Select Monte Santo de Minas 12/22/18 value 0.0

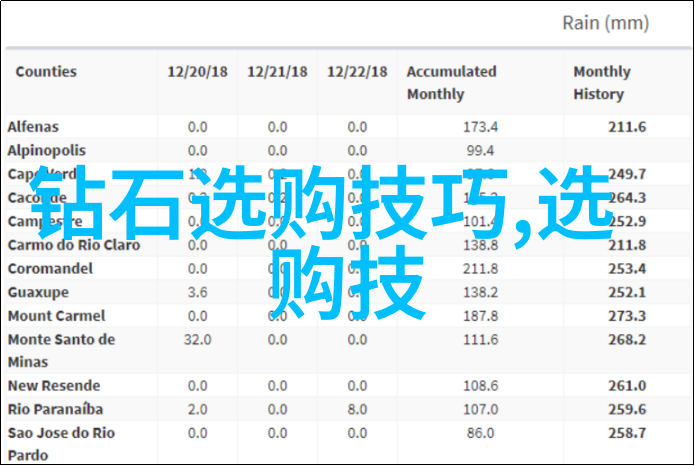point(357,340)
